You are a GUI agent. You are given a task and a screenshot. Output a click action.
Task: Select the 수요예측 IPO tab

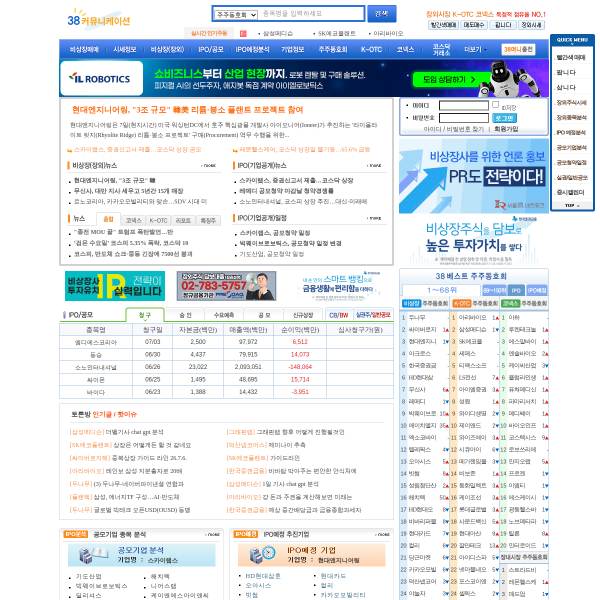224,315
